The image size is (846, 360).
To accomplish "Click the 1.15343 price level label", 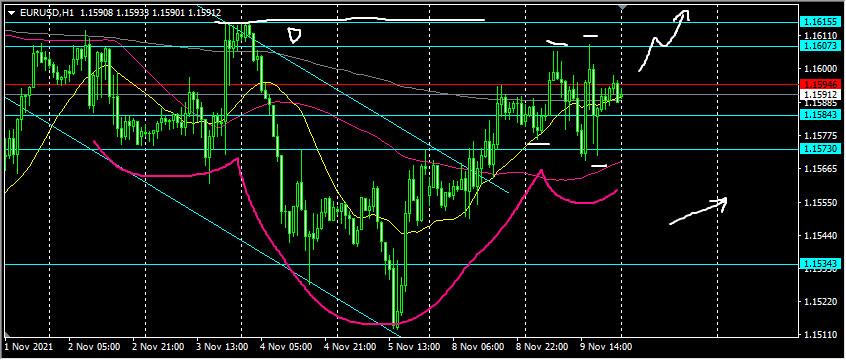I will point(820,264).
